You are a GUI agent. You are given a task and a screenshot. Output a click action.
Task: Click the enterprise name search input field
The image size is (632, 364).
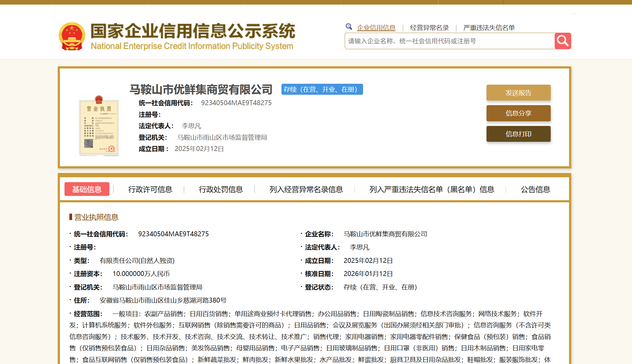click(x=449, y=41)
